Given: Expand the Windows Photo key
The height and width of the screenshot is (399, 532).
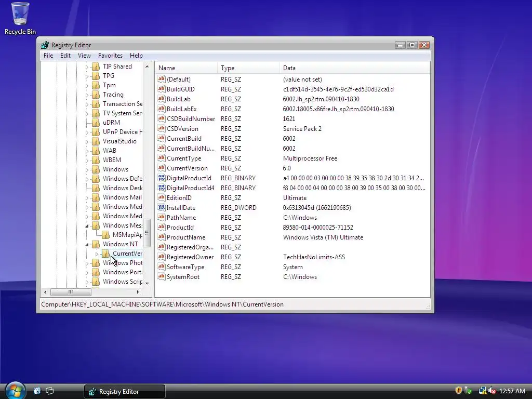Looking at the screenshot, I should point(87,263).
